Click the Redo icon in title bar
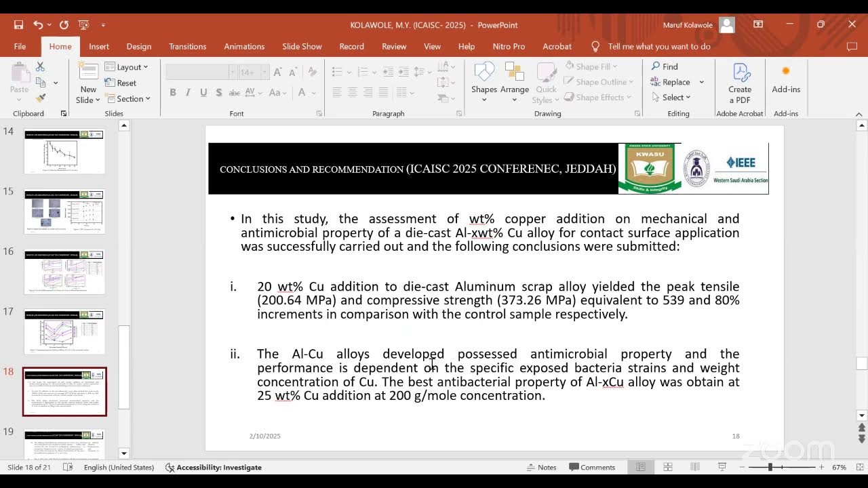Viewport: 868px width, 488px height. pos(64,25)
